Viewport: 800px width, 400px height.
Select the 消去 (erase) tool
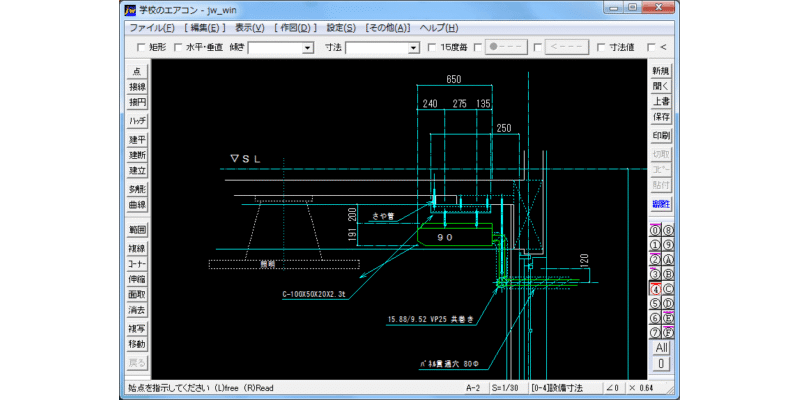click(137, 310)
